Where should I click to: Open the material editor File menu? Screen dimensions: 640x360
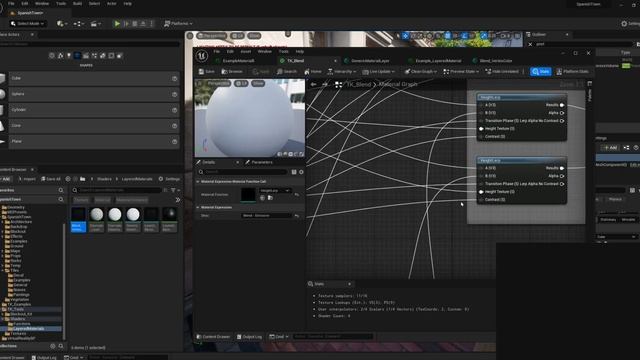click(217, 52)
